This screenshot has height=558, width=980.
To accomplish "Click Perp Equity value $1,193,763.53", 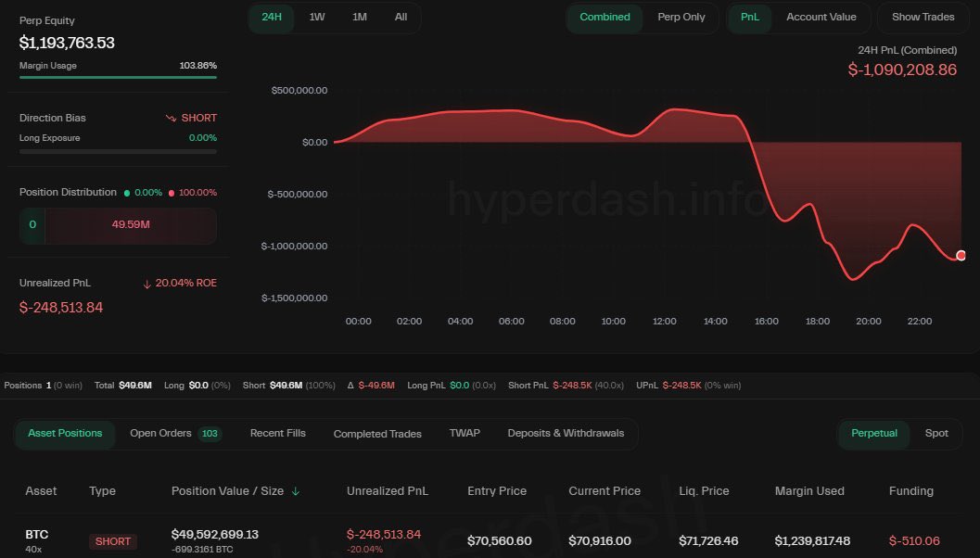I will pos(67,43).
